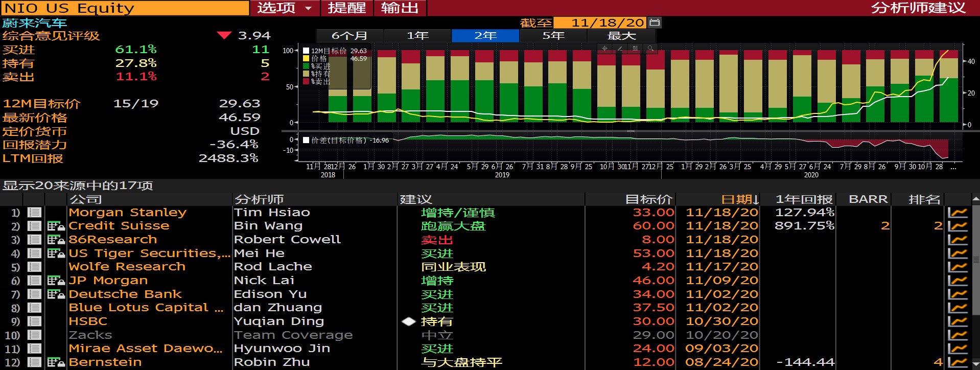980x370 pixels.
Task: Switch the chart range to the 1年 tab
Action: click(x=417, y=36)
